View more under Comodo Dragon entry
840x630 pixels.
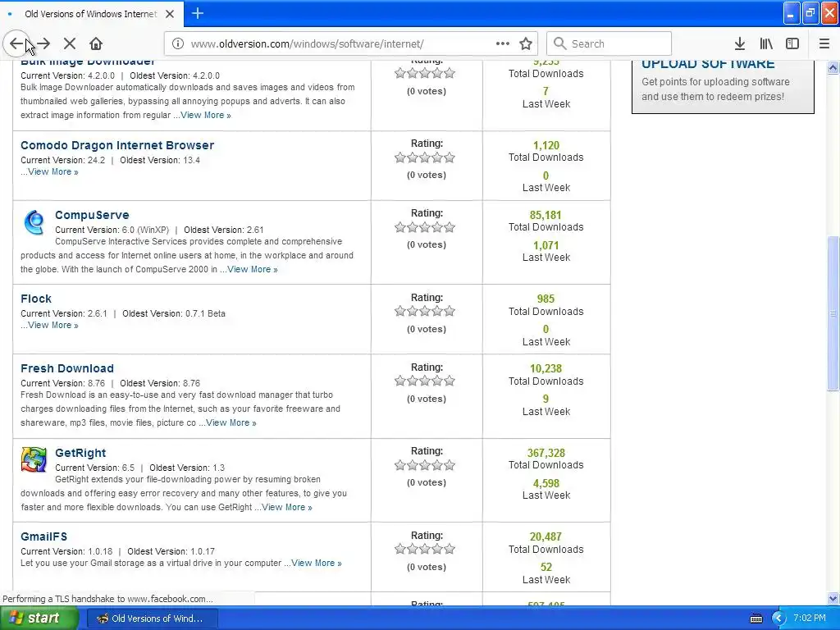pos(53,172)
